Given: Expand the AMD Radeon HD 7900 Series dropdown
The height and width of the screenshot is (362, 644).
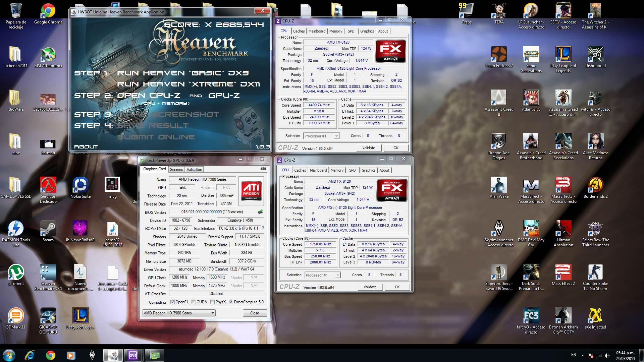Looking at the screenshot, I should pos(179,313).
